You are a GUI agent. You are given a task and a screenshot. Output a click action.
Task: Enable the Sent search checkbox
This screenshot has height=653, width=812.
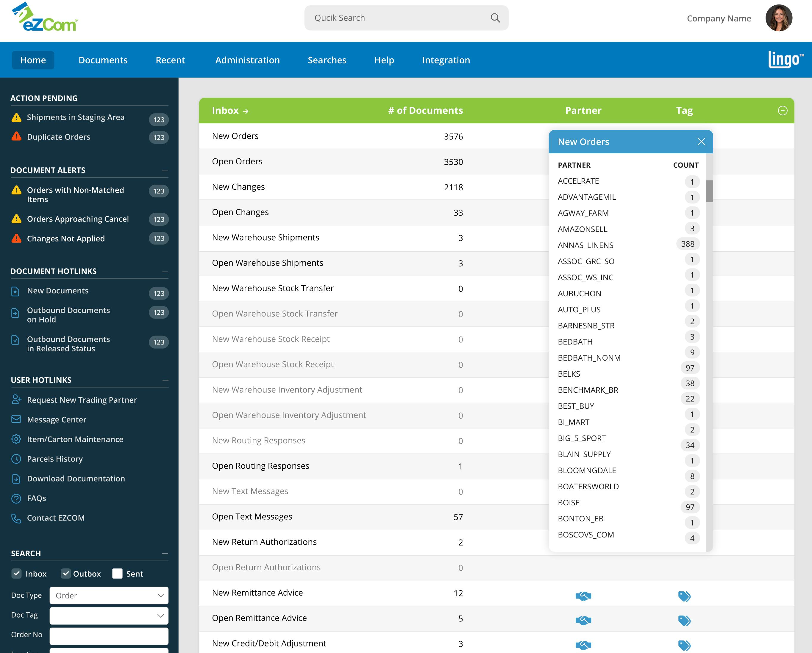click(117, 573)
